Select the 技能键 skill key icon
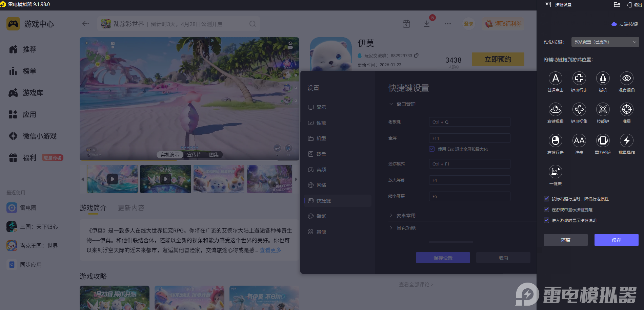The height and width of the screenshot is (310, 644). click(x=603, y=109)
